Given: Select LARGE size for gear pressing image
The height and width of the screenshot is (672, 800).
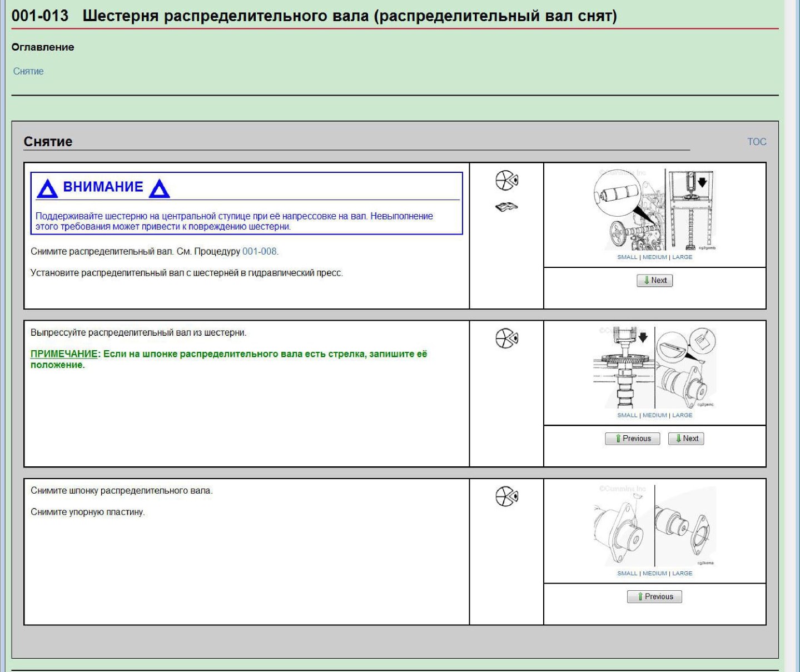Looking at the screenshot, I should pos(682,415).
